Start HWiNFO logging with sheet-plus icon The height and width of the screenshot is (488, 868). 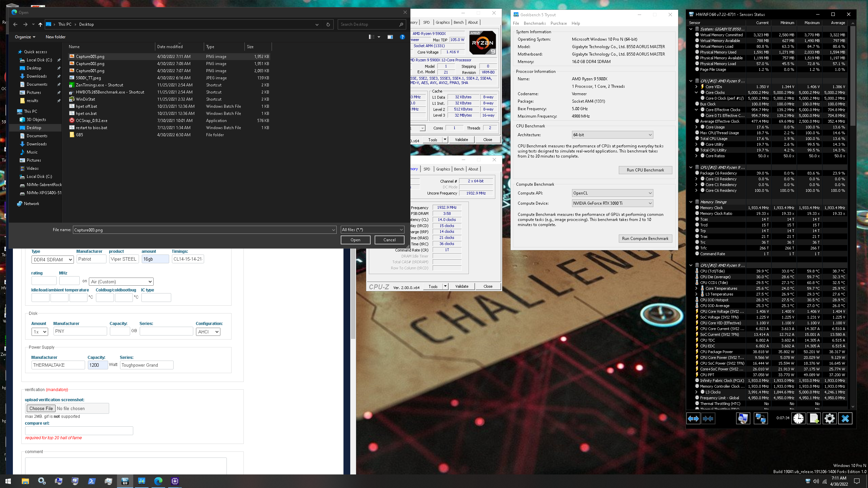[814, 419]
